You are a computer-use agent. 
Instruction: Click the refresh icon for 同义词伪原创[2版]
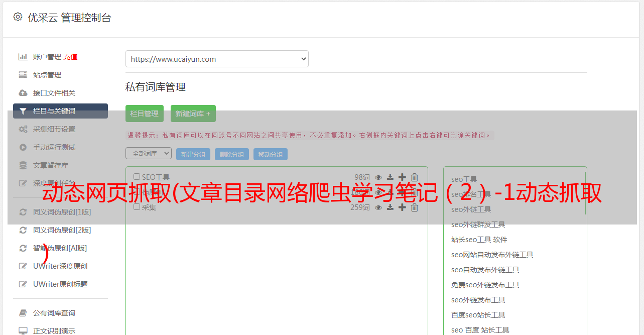tap(23, 230)
